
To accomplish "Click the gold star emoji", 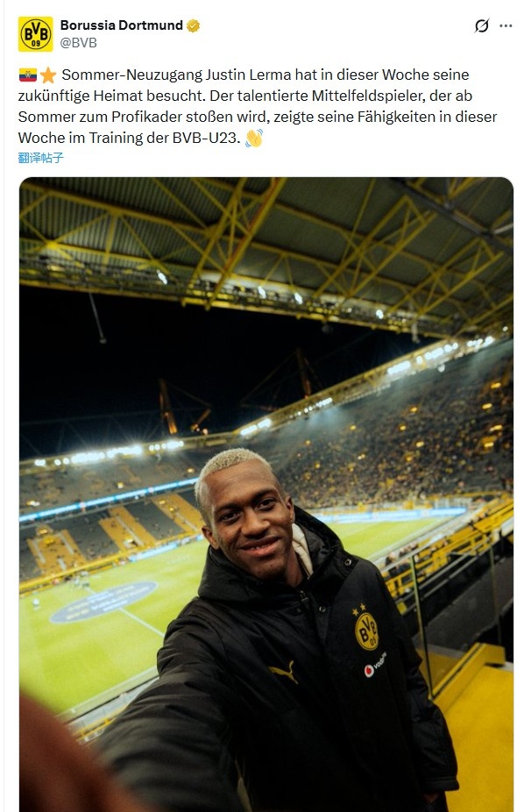I will tap(48, 75).
